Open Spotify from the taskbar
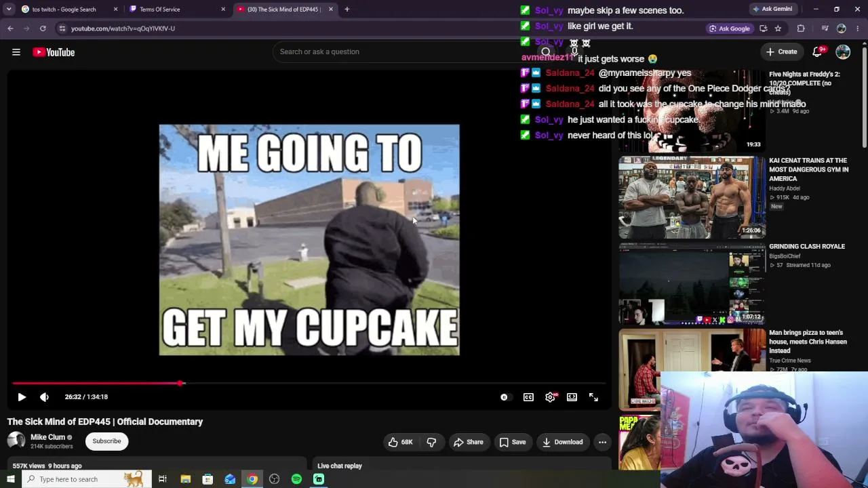Screen dimensions: 868x488 (x=296, y=479)
